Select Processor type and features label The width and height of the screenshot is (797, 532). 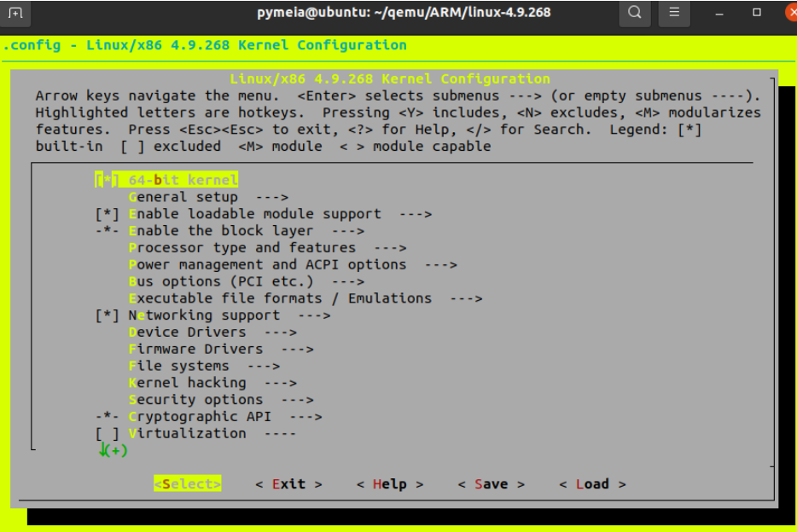(x=242, y=248)
